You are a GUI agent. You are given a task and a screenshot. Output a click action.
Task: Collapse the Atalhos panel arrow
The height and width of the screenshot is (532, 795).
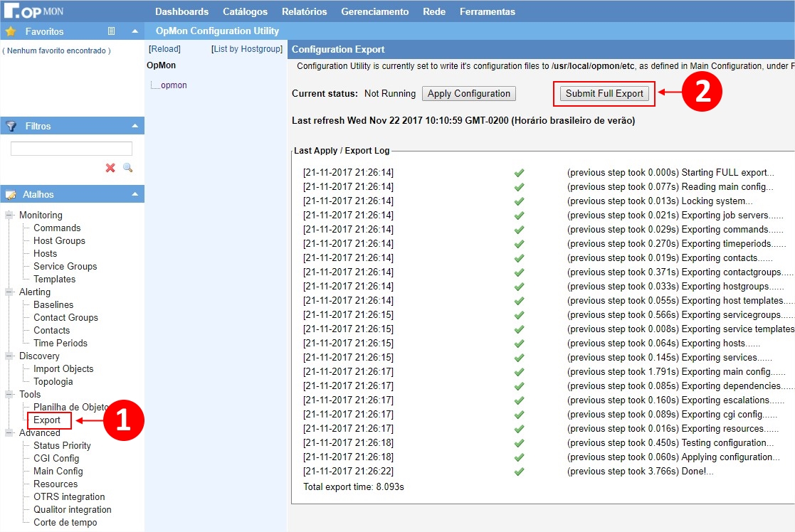[x=135, y=194]
